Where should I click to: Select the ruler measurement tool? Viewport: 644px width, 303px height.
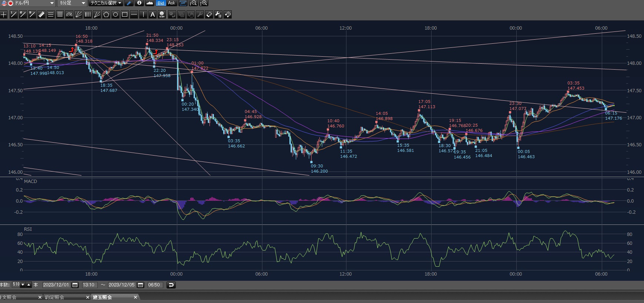(x=41, y=14)
